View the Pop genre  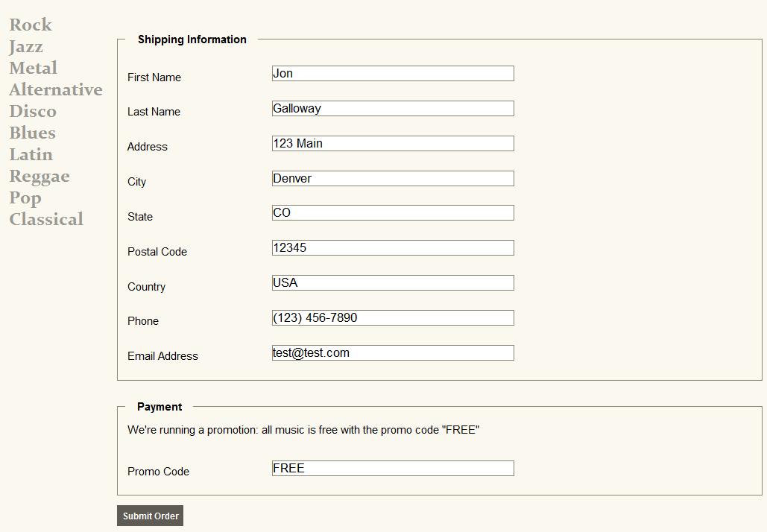(x=25, y=198)
